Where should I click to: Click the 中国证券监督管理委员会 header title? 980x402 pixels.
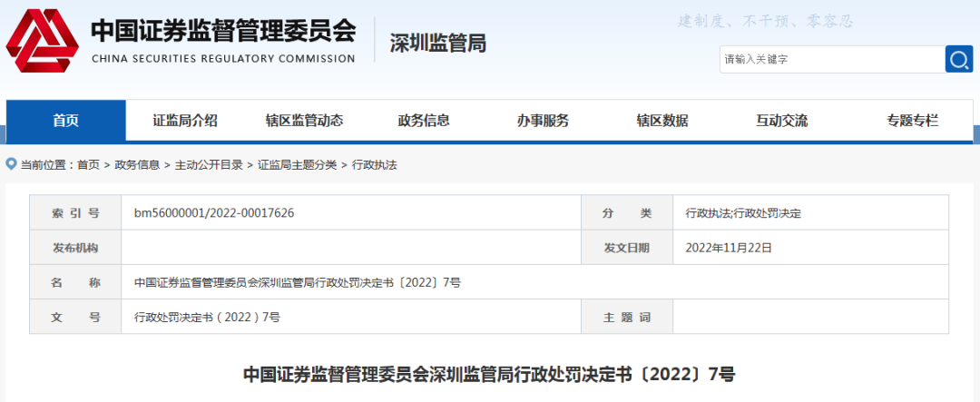(224, 31)
